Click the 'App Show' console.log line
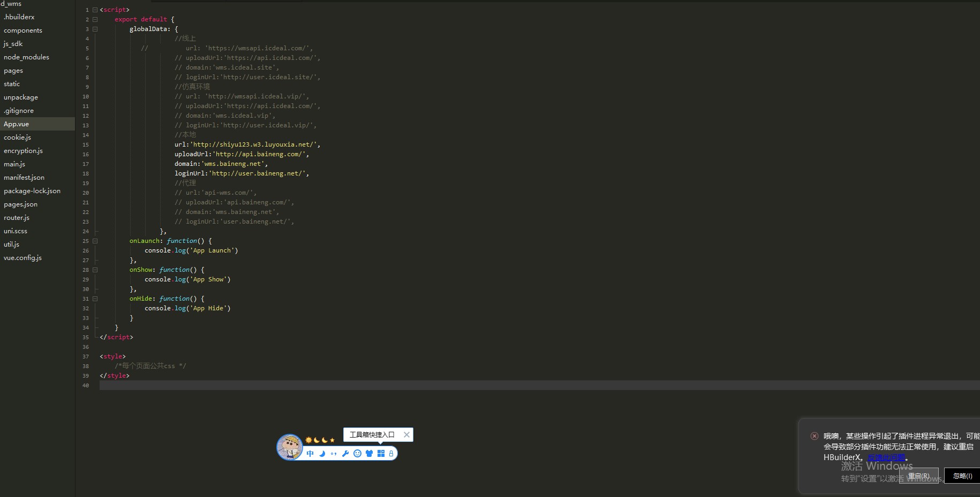The height and width of the screenshot is (497, 980). point(187,279)
